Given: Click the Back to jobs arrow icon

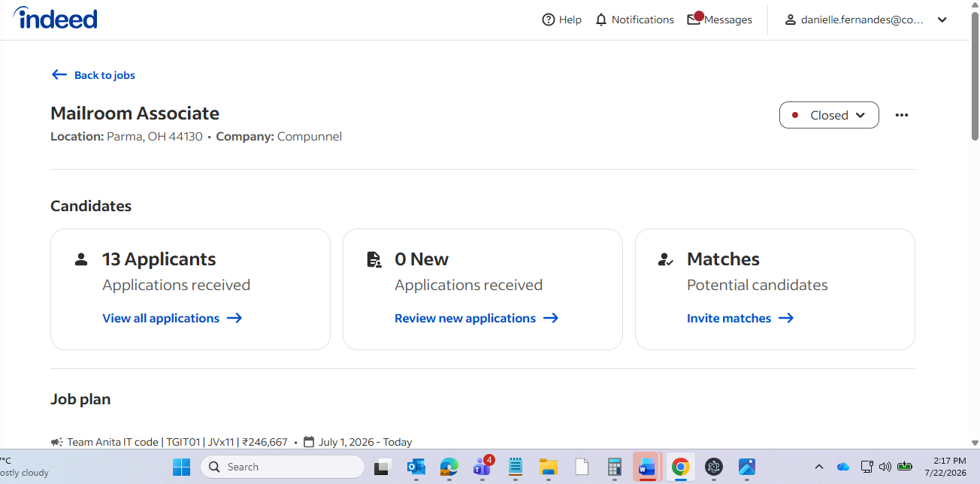Looking at the screenshot, I should click(59, 74).
